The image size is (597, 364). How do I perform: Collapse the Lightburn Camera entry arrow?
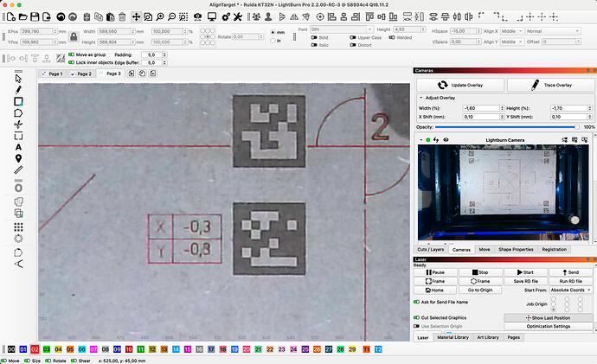(x=420, y=140)
